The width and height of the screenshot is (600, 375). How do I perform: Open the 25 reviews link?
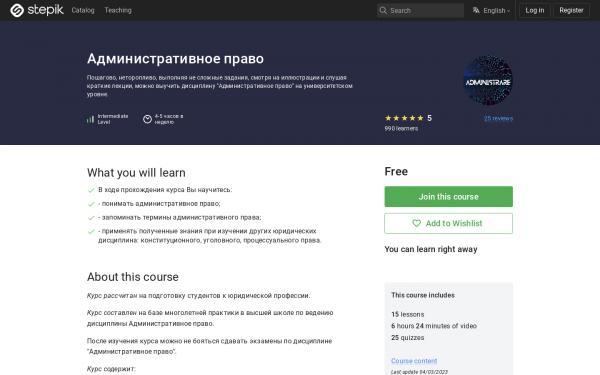pos(498,119)
